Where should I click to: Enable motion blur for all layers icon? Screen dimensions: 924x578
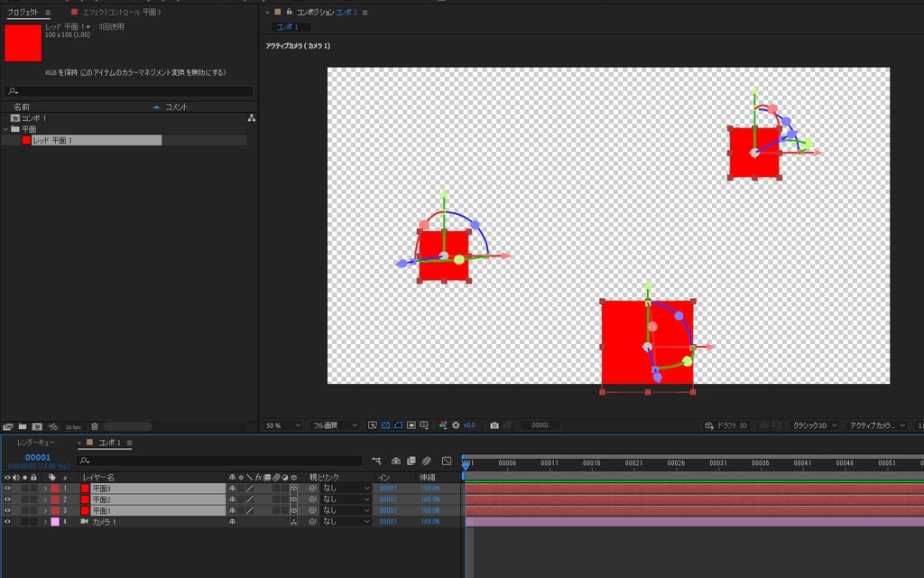[x=427, y=461]
